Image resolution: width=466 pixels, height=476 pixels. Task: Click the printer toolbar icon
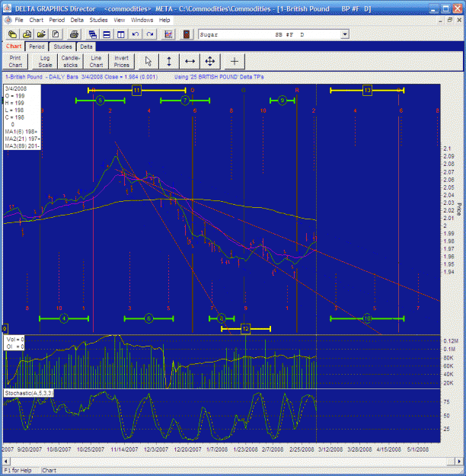click(74, 34)
